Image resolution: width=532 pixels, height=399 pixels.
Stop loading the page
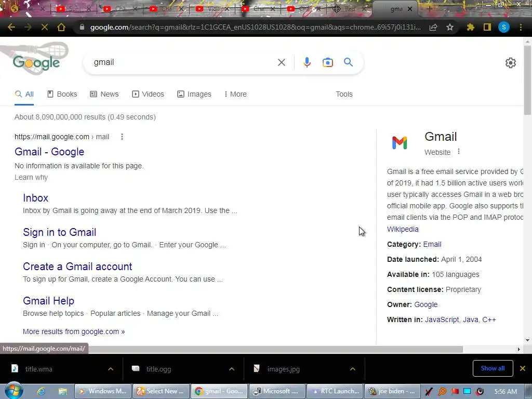click(45, 27)
